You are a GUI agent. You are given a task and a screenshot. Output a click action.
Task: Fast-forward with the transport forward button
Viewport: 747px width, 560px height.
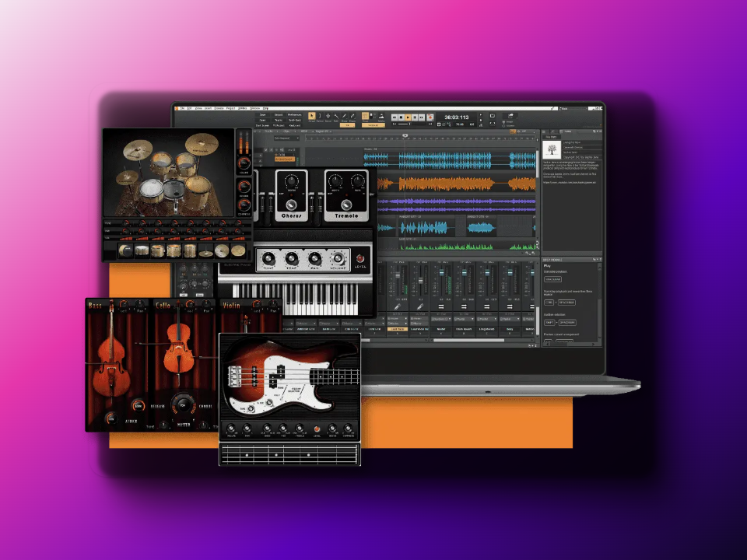pos(421,117)
